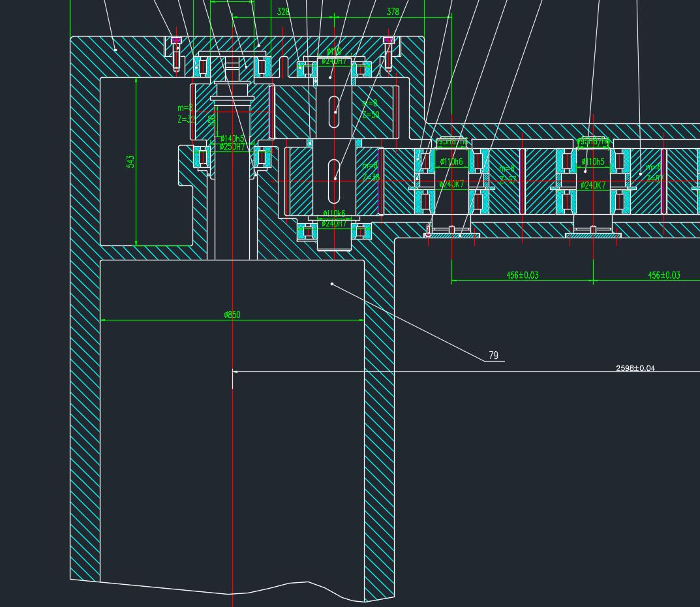Select the ø110h5 shaft annotation
Screen dimensions: 700x607
coord(593,162)
